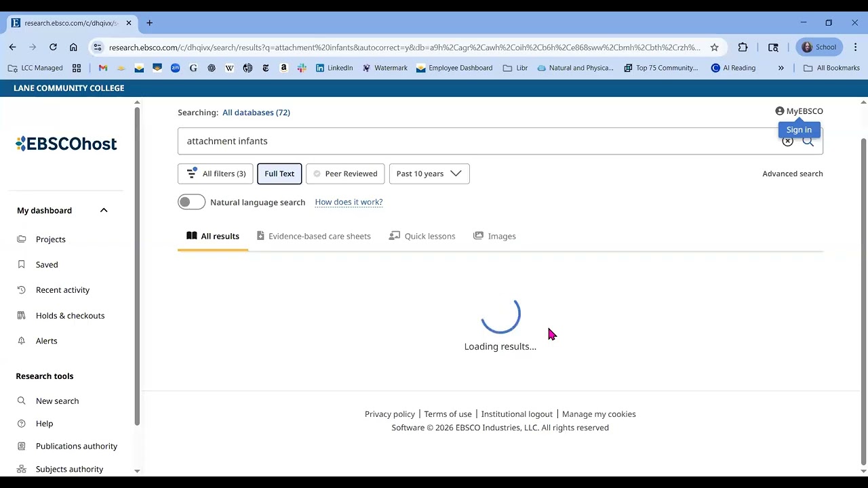
Task: Go to browser home page
Action: (x=73, y=47)
